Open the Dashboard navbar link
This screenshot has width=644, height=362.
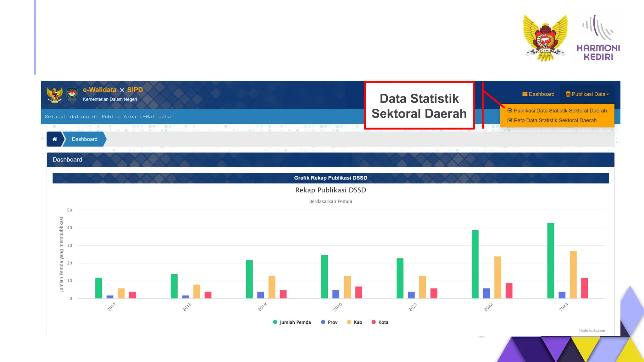(541, 94)
